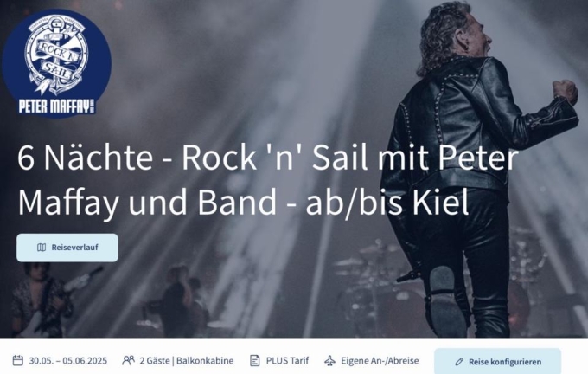
Task: Click the guests icon near 2 Gäste
Action: point(128,360)
